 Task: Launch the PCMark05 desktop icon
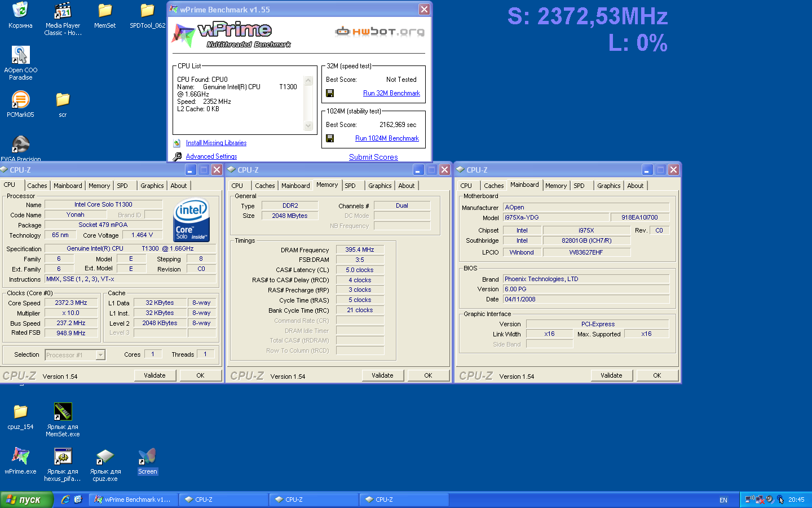(x=20, y=99)
